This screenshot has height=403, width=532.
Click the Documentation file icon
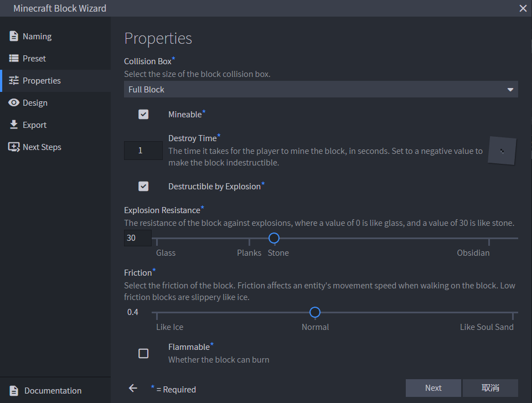coord(14,390)
